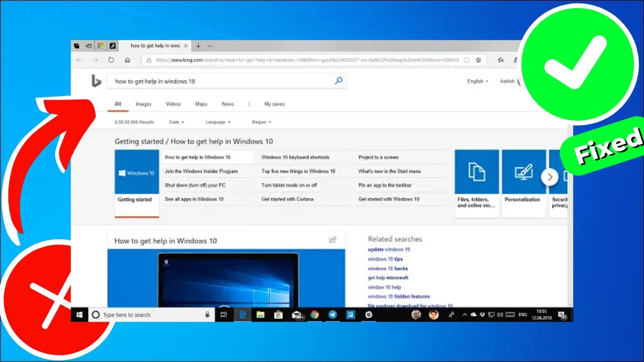Image resolution: width=644 pixels, height=362 pixels.
Task: Open Task View on the taskbar
Action: tap(224, 315)
